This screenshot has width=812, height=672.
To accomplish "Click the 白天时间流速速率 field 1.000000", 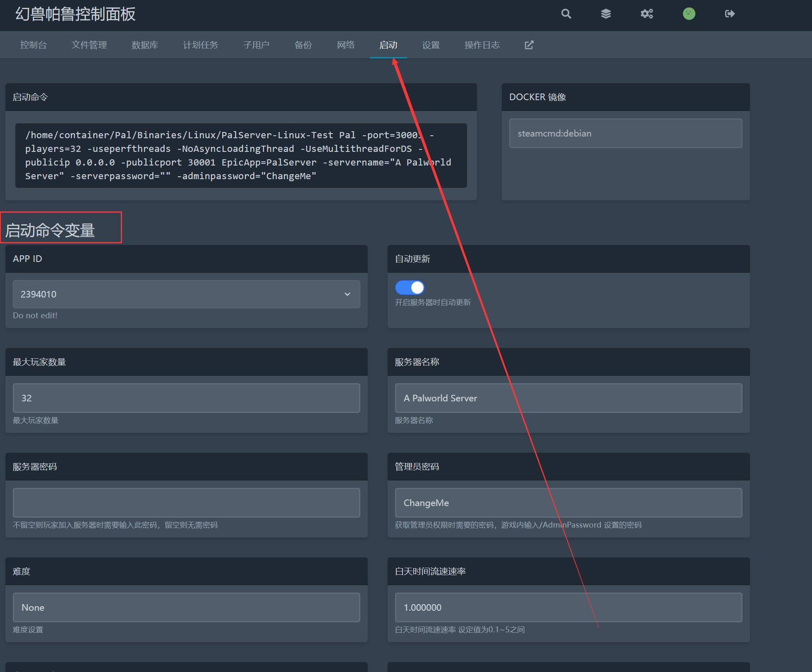I will 568,607.
